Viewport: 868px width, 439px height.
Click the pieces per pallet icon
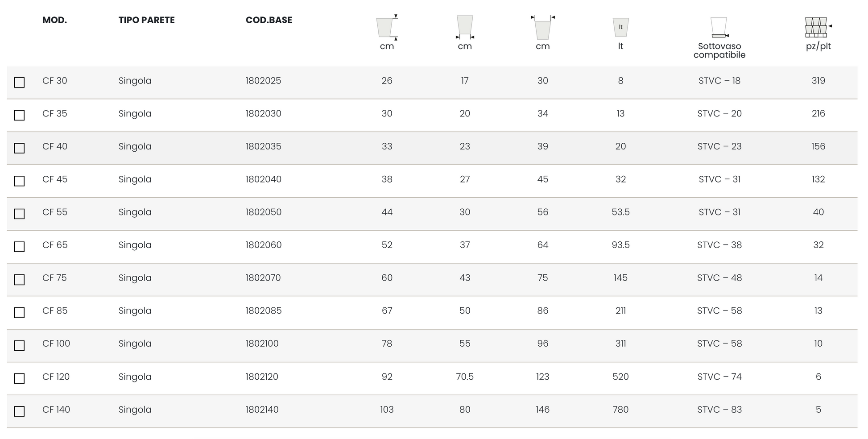click(818, 27)
